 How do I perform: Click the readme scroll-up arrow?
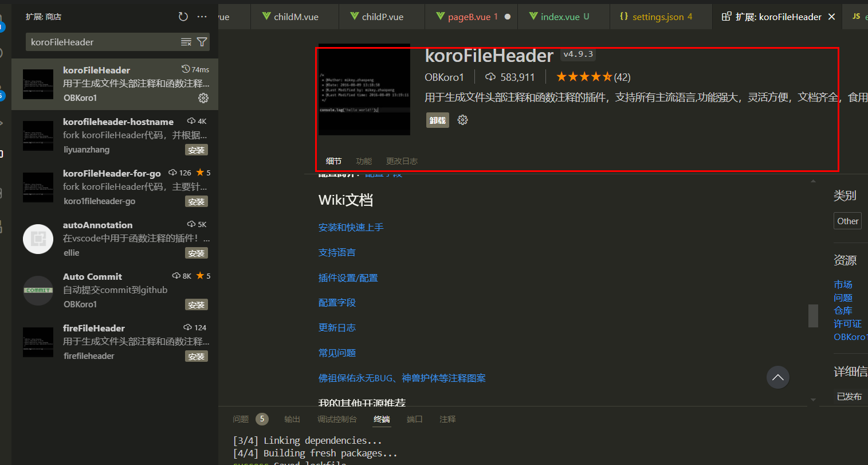coord(813,181)
